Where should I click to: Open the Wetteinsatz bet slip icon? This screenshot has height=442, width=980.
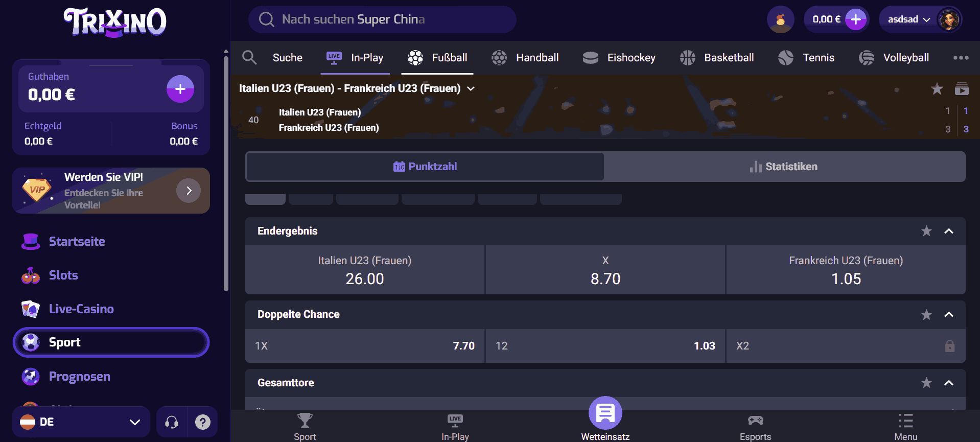coord(605,413)
